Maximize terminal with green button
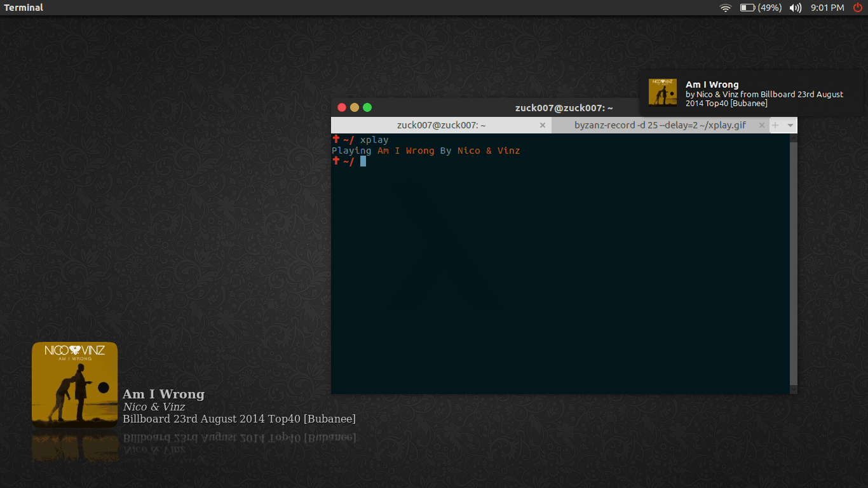Image resolution: width=868 pixels, height=488 pixels. pos(367,107)
